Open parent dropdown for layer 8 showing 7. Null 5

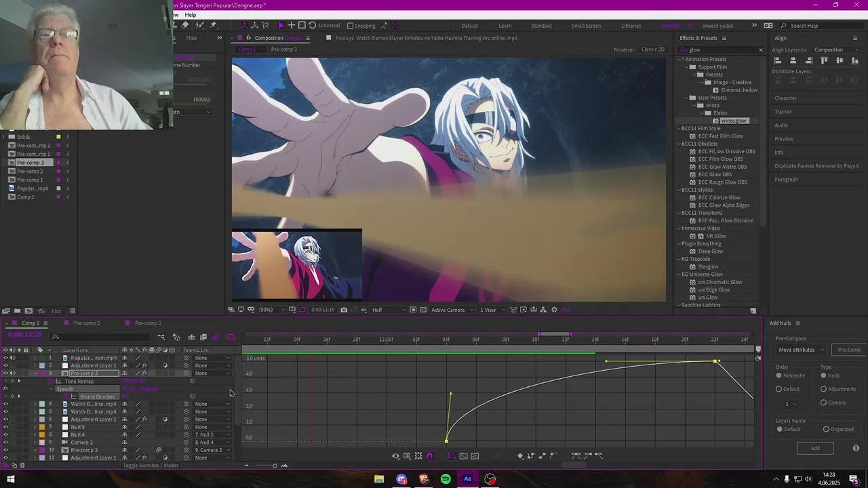click(x=212, y=435)
